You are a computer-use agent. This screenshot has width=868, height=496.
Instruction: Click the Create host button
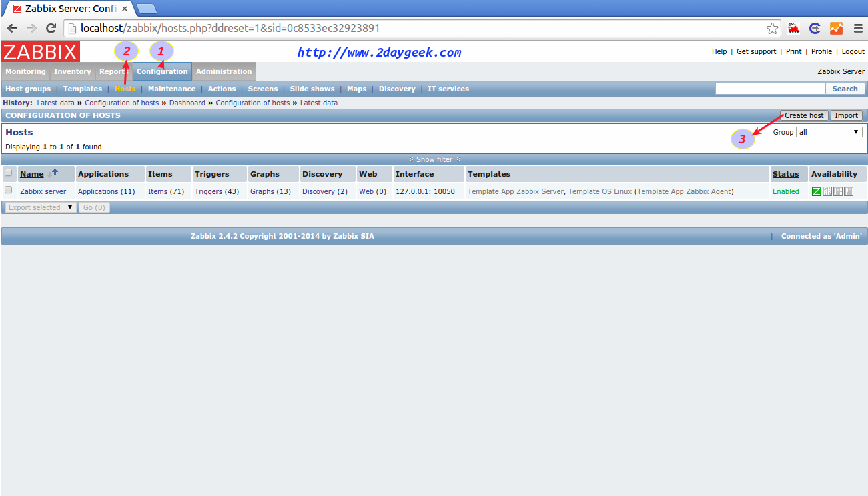[804, 115]
